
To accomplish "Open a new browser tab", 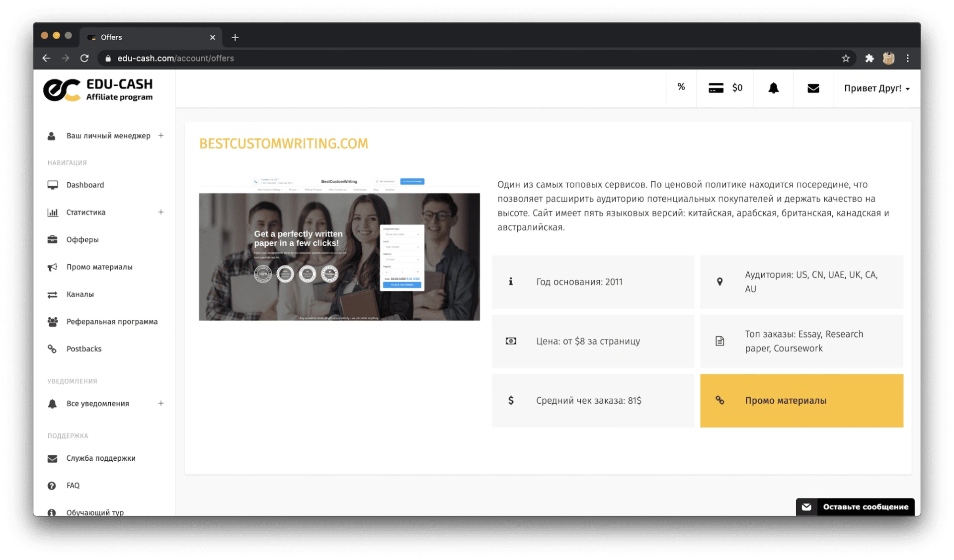I will (235, 37).
